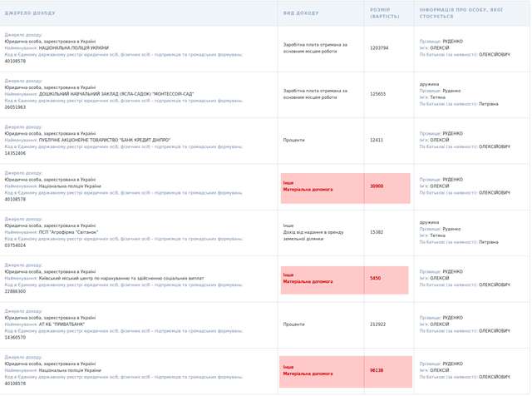Click the amount 125655 cell
Image resolution: width=532 pixels, height=396 pixels.
(x=378, y=94)
